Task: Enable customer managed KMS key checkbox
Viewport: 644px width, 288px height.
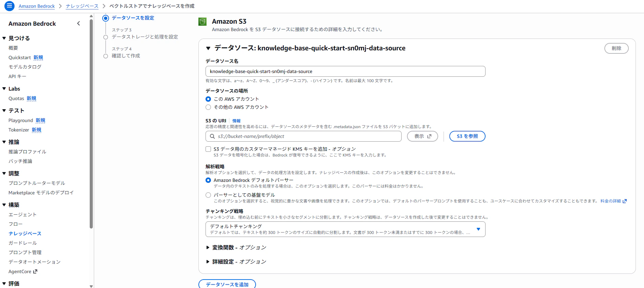Action: (208, 149)
